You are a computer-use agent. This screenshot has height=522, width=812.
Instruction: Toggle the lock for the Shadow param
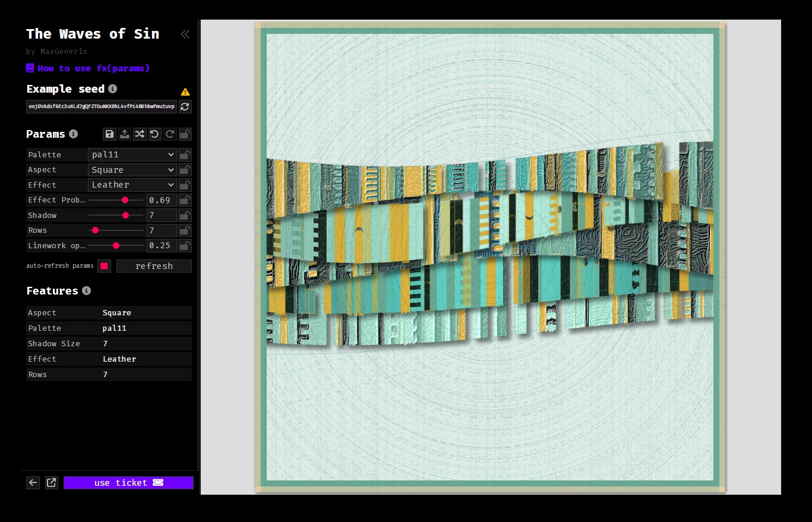185,216
